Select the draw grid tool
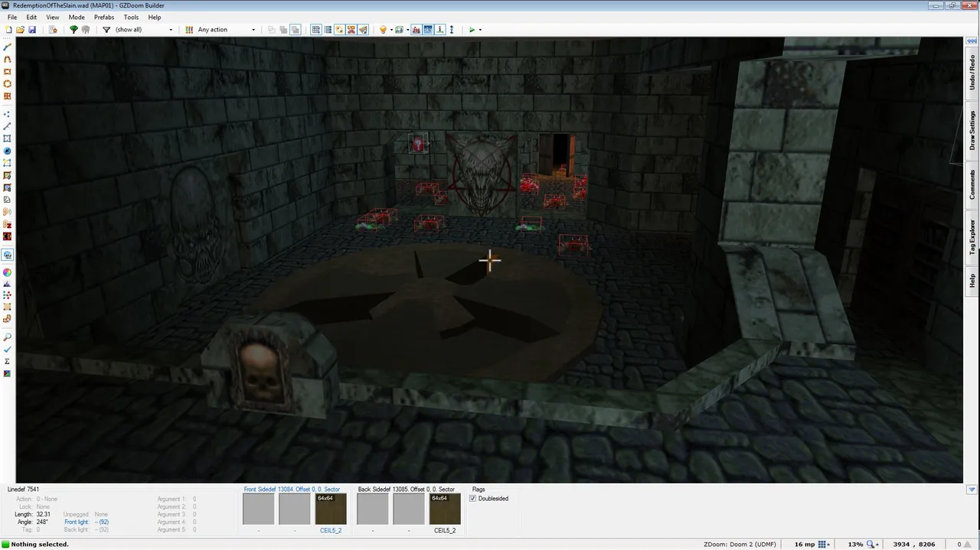980x550 pixels. pyautogui.click(x=8, y=96)
